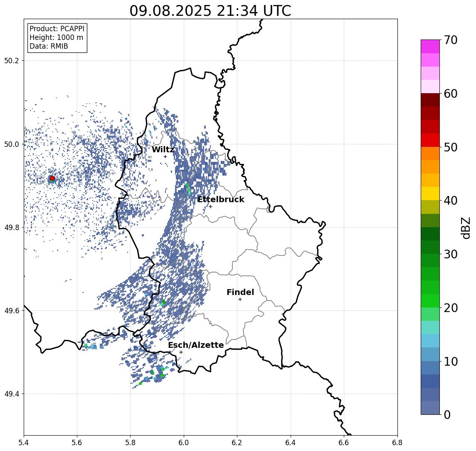Click the 60 tick label on colorbar
Image resolution: width=476 pixels, height=451 pixels.
pyautogui.click(x=451, y=94)
